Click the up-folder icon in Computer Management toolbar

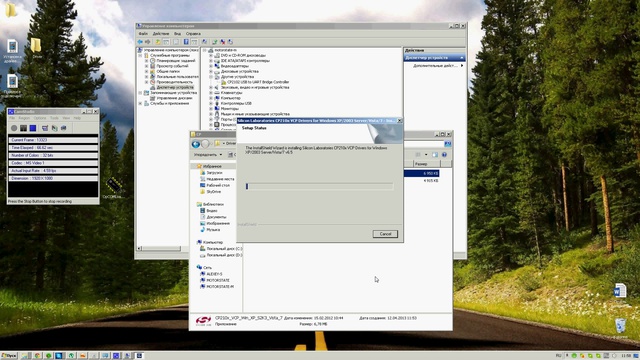point(158,42)
